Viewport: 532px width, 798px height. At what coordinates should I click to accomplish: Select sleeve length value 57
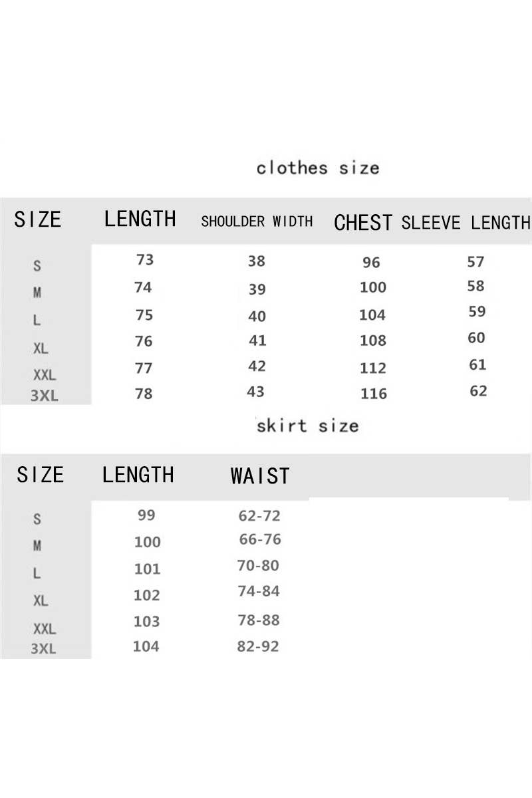(x=475, y=261)
